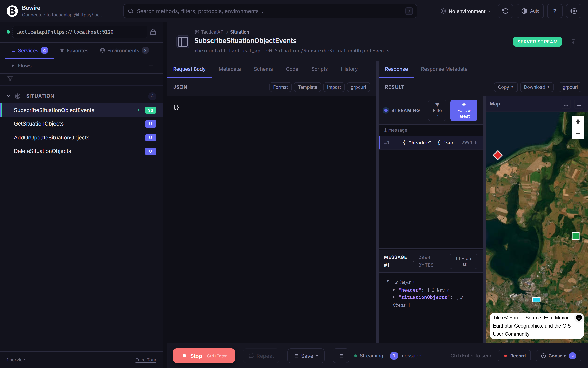Image resolution: width=588 pixels, height=368 pixels.
Task: Toggle Follow latest streaming mode
Action: [464, 110]
